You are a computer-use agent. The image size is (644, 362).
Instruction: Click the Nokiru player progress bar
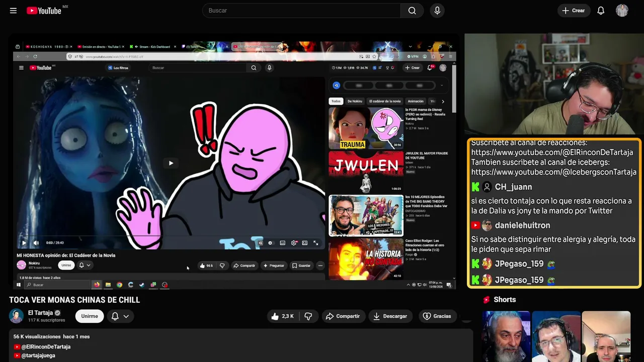(171, 236)
